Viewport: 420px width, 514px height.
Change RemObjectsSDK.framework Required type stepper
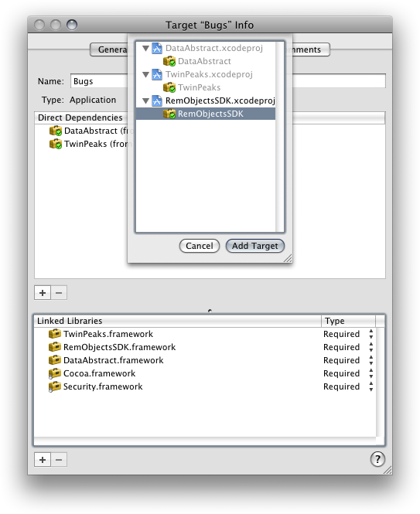(x=371, y=347)
